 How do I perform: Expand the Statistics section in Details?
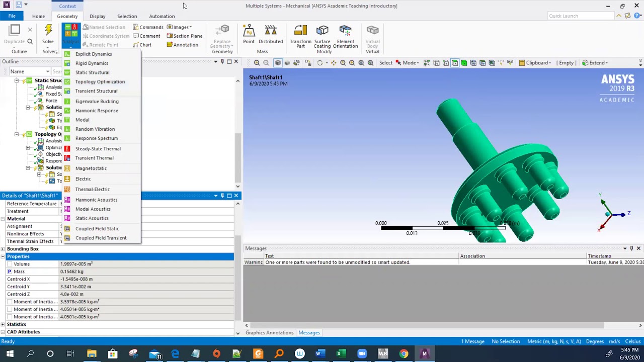(x=3, y=324)
